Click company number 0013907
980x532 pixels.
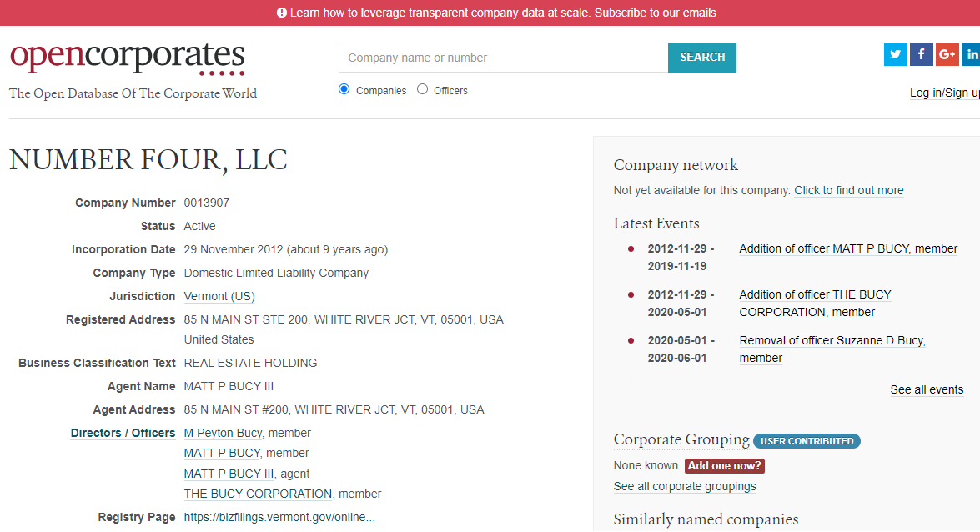tap(206, 203)
